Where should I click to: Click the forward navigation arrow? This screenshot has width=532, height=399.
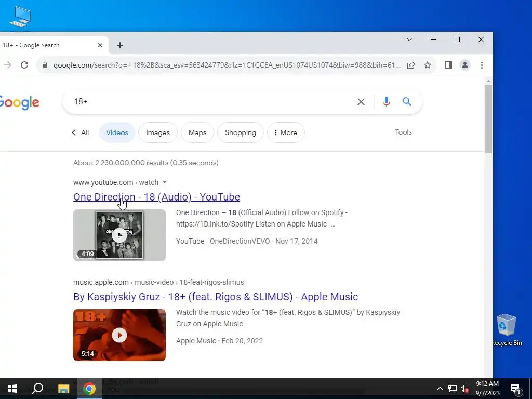coord(7,65)
